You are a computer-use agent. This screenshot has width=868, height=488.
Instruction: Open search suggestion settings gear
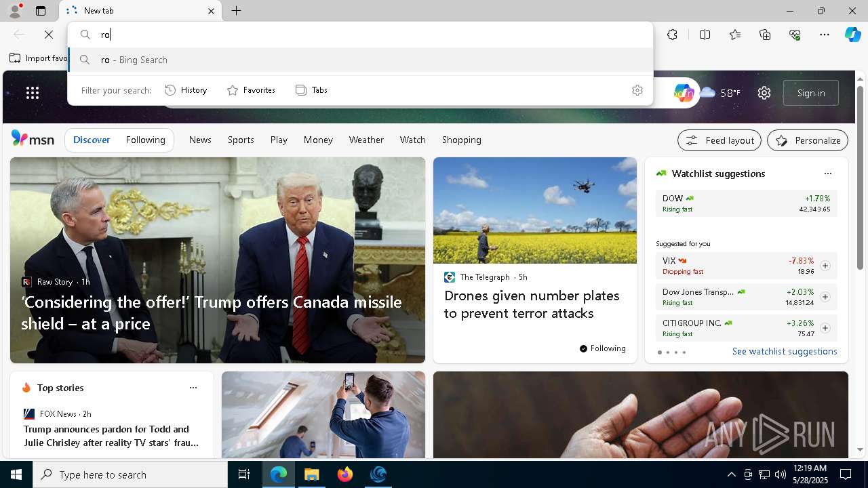click(x=637, y=89)
